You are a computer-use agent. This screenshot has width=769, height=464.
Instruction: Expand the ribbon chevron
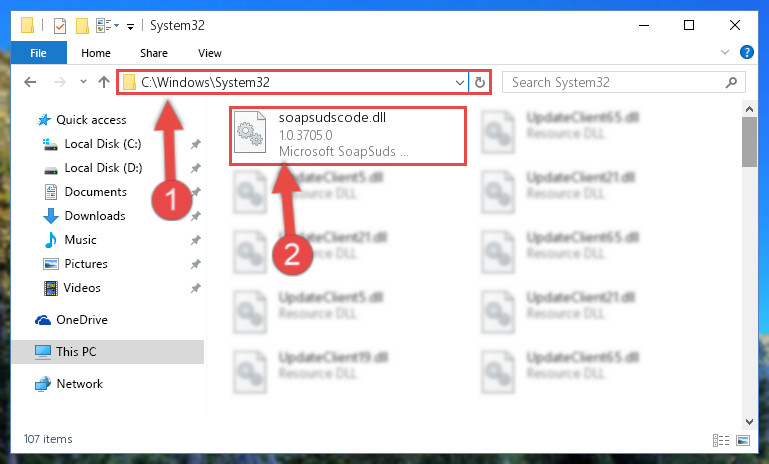pyautogui.click(x=724, y=52)
